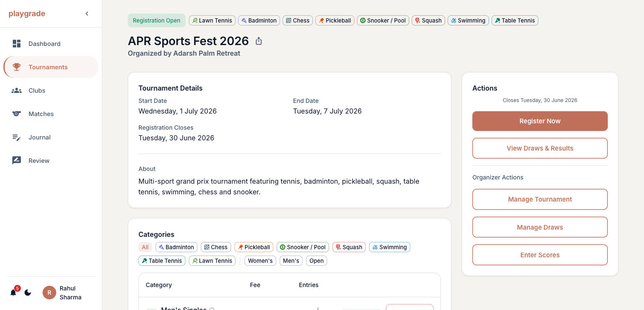Share tournament via share icon beside title
The height and width of the screenshot is (310, 644).
coord(259,41)
